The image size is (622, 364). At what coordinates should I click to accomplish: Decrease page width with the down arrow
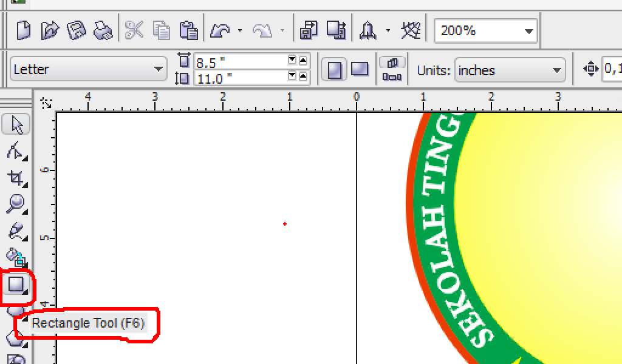pos(292,60)
